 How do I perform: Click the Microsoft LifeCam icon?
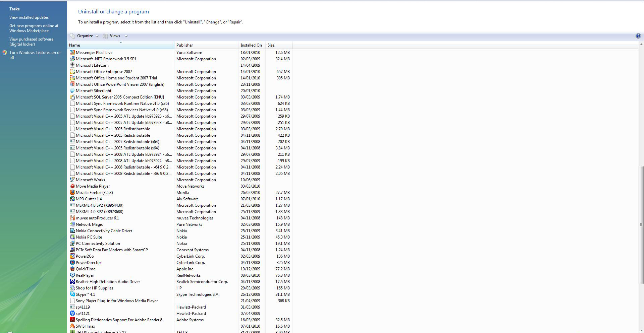72,65
